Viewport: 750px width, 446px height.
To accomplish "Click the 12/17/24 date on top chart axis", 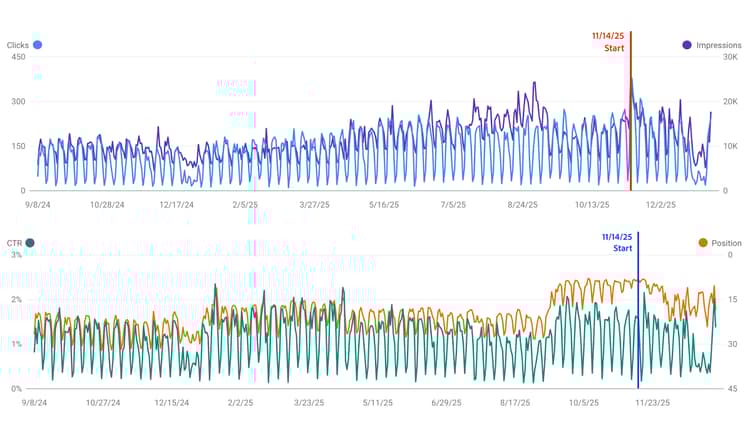I will pos(176,205).
